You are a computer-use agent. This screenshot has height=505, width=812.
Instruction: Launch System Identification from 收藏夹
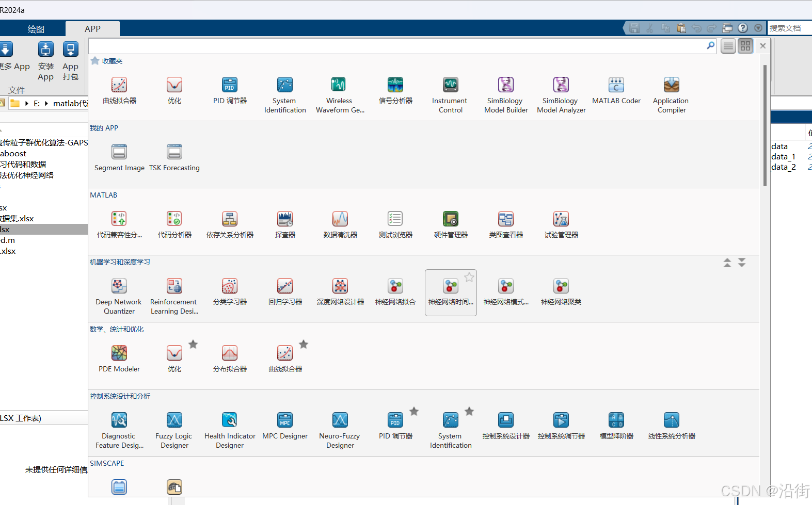pyautogui.click(x=285, y=95)
